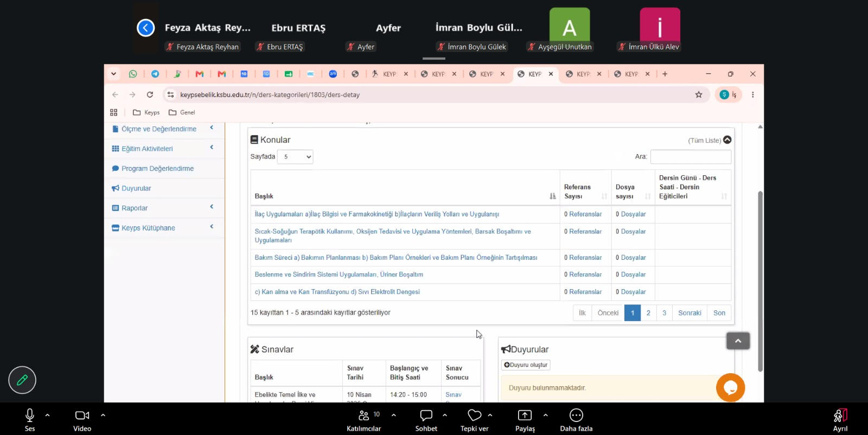
Task: Expand audio options arrow next to Ses
Action: coord(48,415)
